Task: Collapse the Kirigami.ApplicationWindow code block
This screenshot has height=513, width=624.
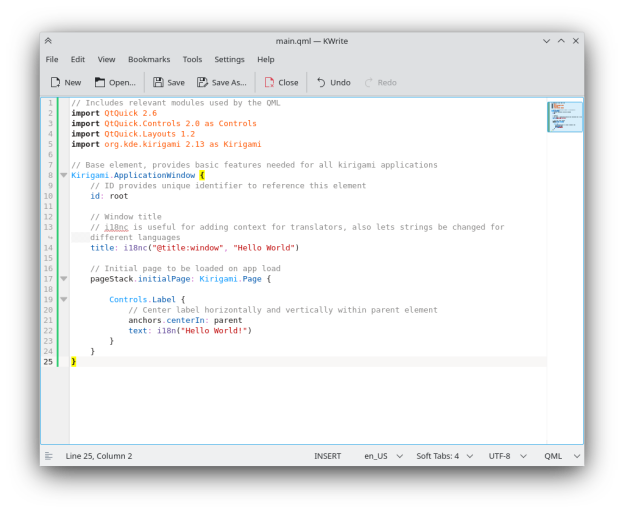Action: pos(64,175)
